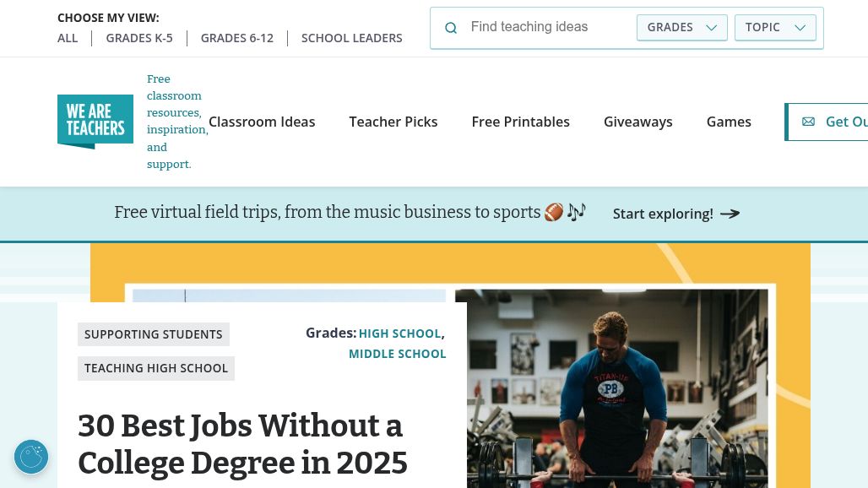The width and height of the screenshot is (868, 488).
Task: Expand the Grades dropdown filter
Action: coord(681,27)
